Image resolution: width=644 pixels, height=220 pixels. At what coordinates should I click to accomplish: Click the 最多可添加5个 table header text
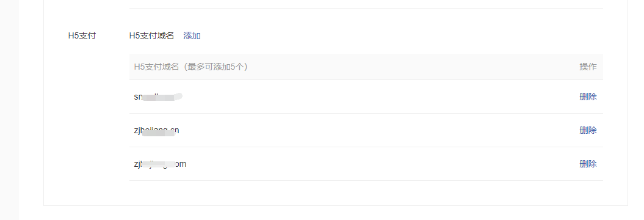[215, 67]
